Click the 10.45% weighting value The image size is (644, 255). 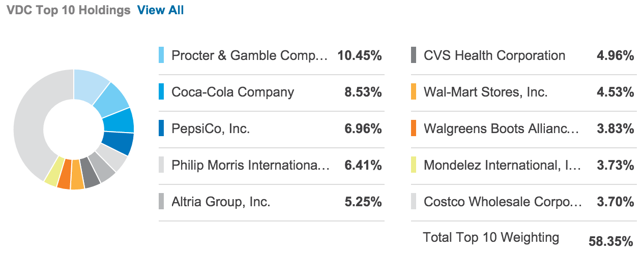pos(359,55)
